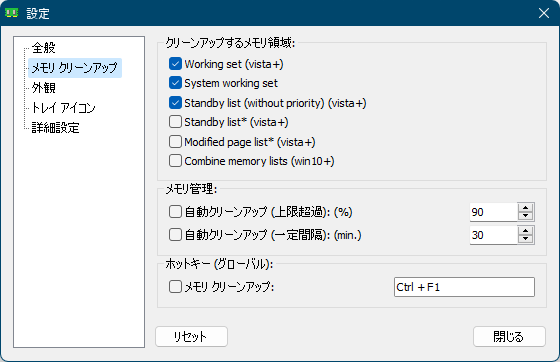Close the 設定 dialog with the X
Screen dimensions: 560x362
[x=544, y=13]
